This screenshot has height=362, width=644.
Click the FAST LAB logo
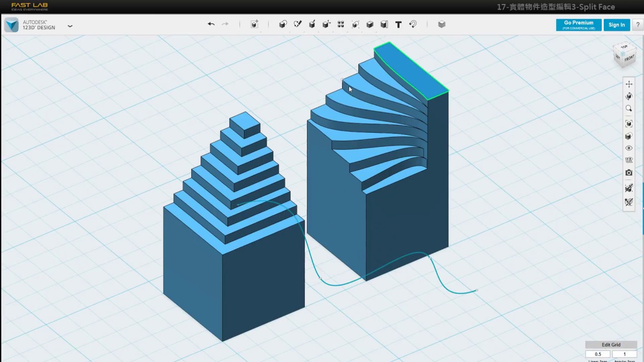pyautogui.click(x=30, y=7)
